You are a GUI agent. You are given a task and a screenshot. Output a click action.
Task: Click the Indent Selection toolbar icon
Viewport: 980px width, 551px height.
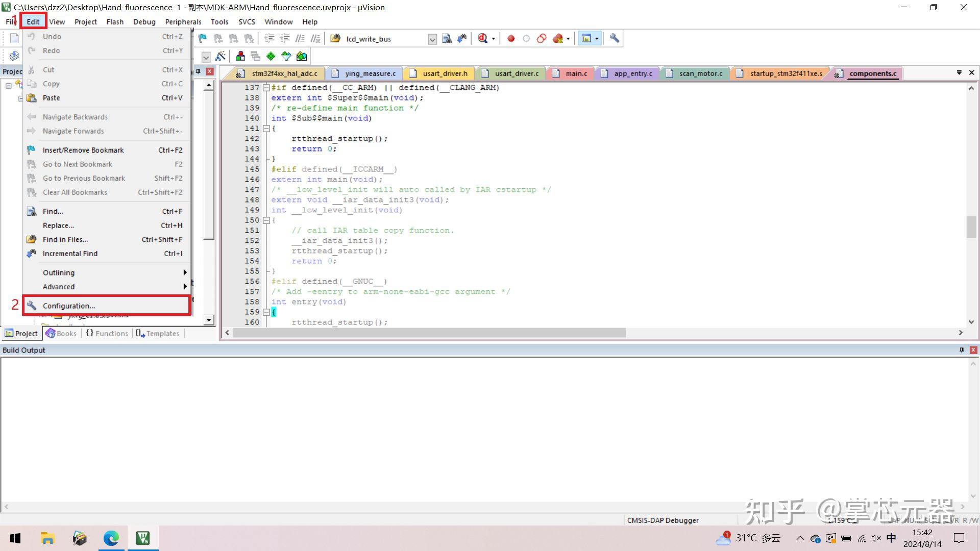269,38
